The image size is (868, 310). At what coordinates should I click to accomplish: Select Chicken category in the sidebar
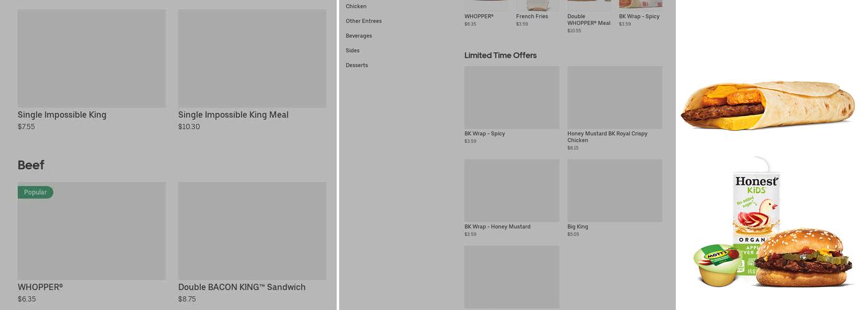pyautogui.click(x=356, y=6)
